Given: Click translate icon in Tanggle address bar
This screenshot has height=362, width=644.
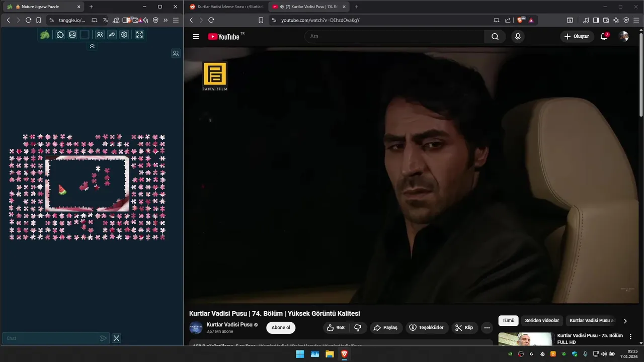Looking at the screenshot, I should point(106,20).
